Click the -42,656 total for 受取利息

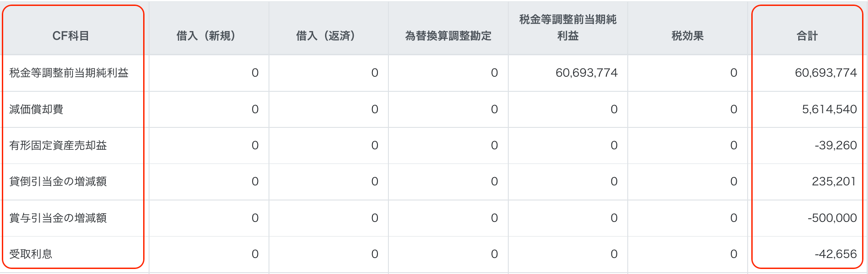click(x=835, y=254)
